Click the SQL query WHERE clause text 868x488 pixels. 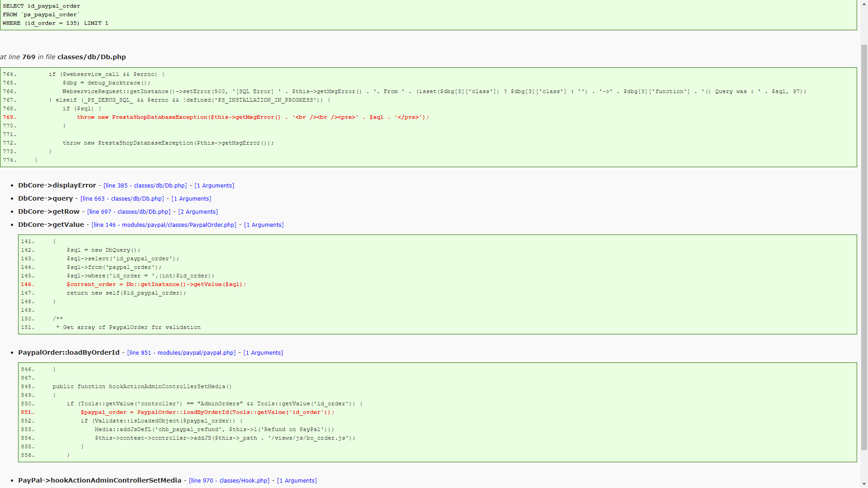point(55,23)
